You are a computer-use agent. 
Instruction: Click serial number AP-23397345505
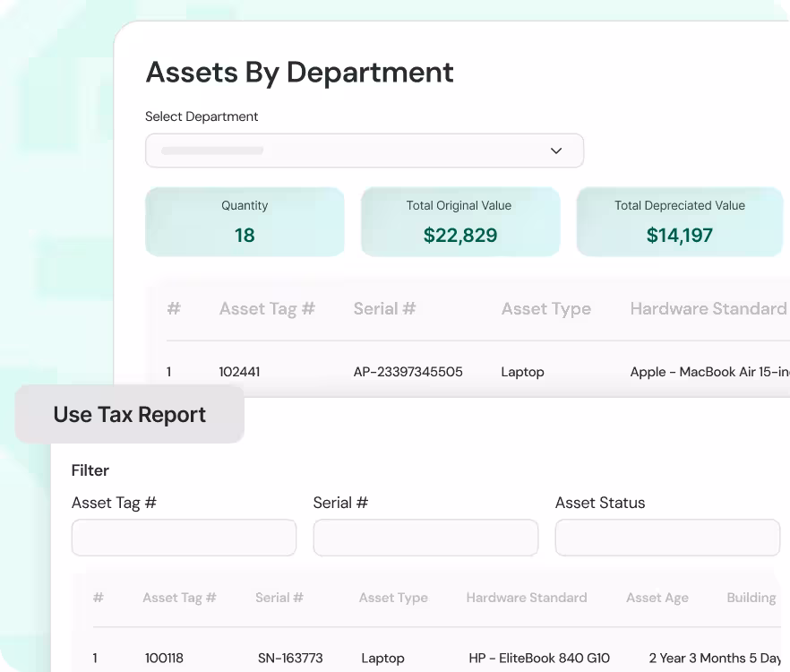point(408,372)
